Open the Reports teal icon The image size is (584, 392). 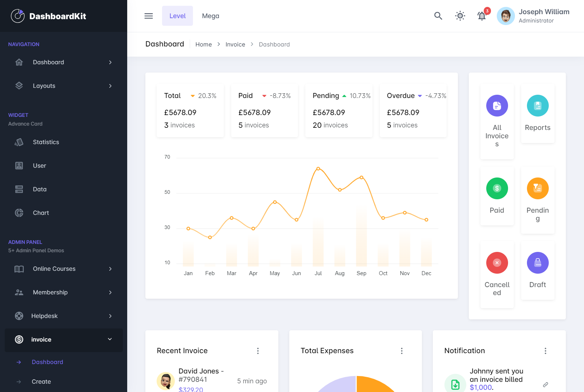tap(537, 106)
